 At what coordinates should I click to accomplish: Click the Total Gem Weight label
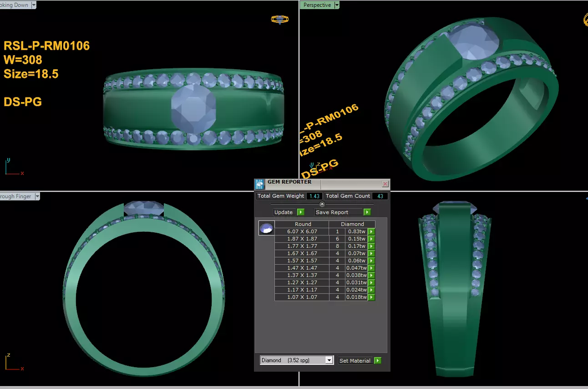(281, 196)
